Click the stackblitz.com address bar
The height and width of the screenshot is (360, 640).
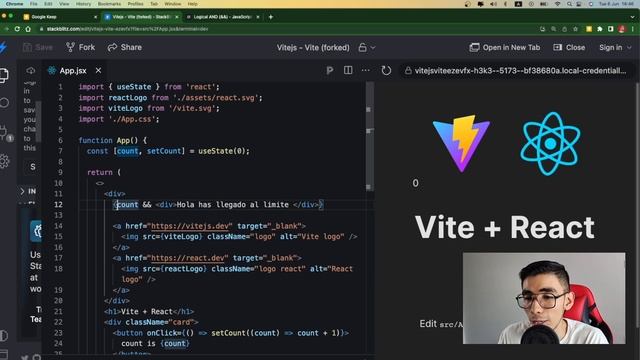pos(286,29)
